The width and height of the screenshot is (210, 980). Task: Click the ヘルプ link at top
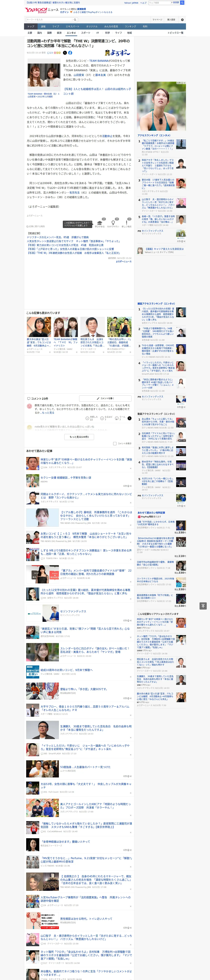pos(143,3)
